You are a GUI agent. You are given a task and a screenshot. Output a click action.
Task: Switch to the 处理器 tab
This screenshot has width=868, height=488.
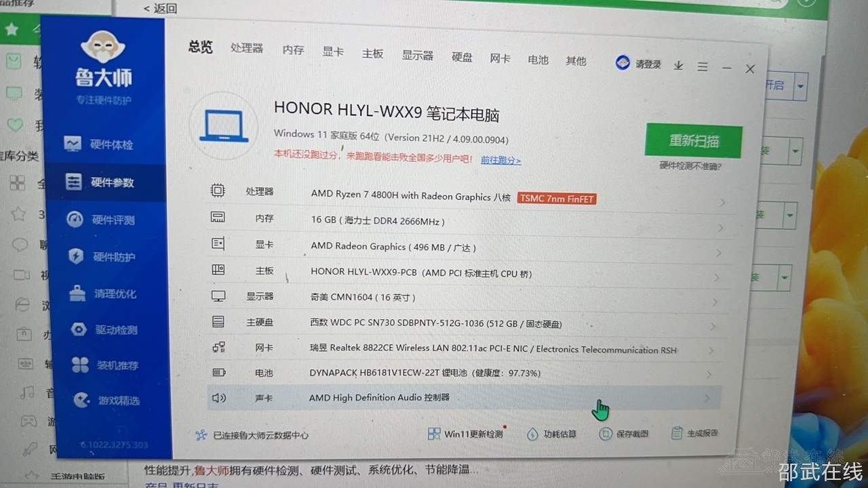pos(246,48)
